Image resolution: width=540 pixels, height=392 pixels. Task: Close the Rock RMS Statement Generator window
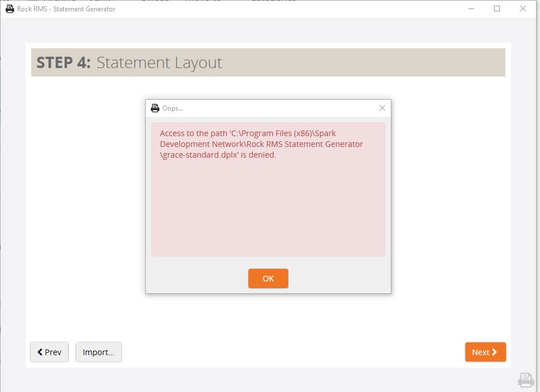click(x=523, y=9)
